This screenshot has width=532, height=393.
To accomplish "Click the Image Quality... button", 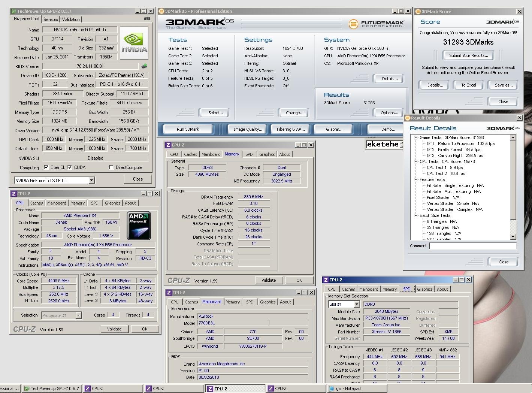I will pyautogui.click(x=248, y=129).
